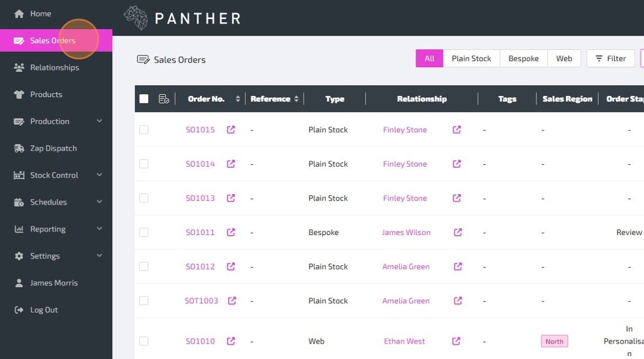Tick the select-all checkbox in table header
The width and height of the screenshot is (644, 359).
pos(144,99)
